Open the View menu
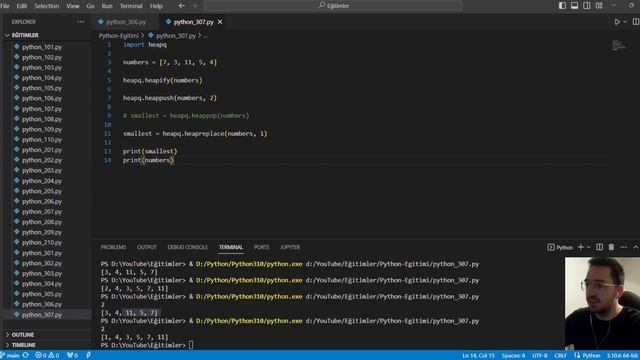Screen dimensions: 640x360 73,6
